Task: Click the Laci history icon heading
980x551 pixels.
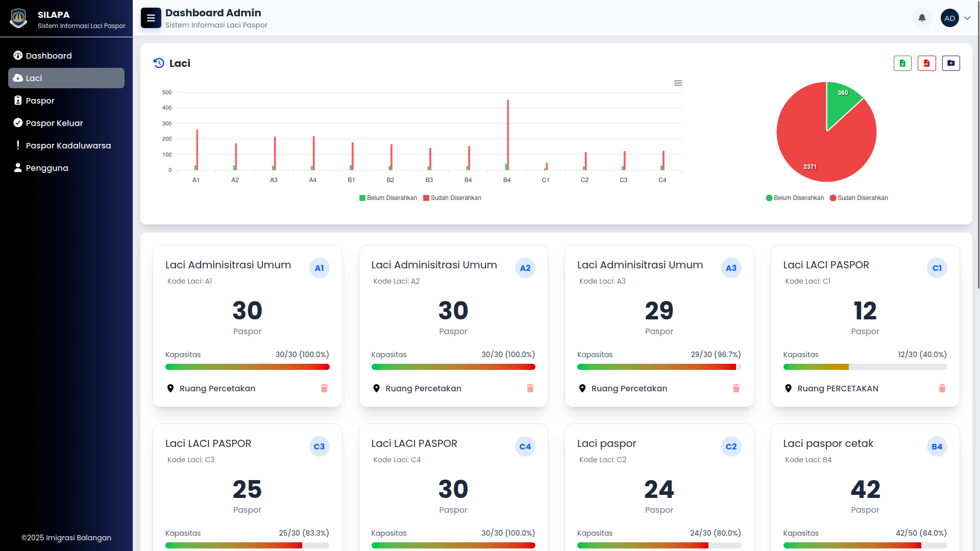Action: click(159, 63)
